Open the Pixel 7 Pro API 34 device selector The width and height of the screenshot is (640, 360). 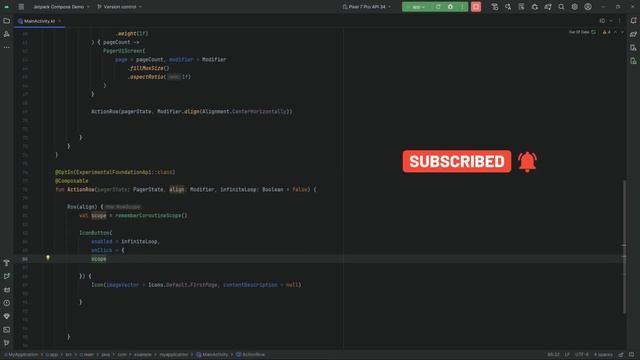pyautogui.click(x=367, y=7)
